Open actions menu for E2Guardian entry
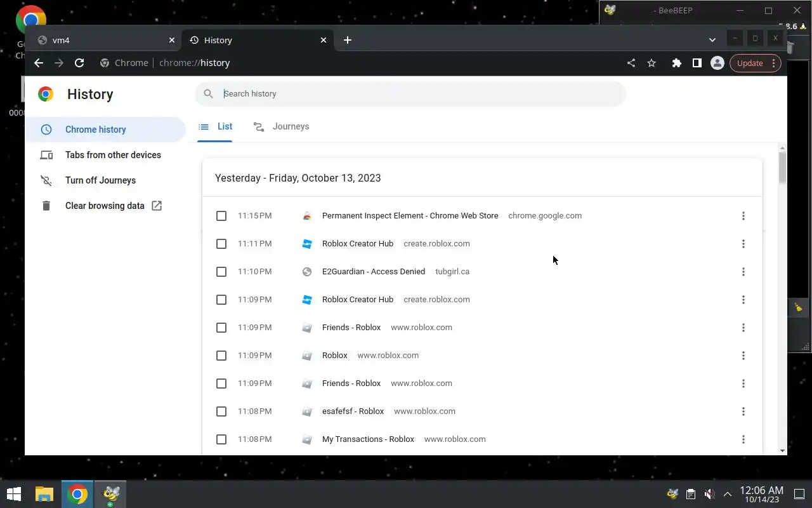This screenshot has height=508, width=812. click(x=743, y=272)
